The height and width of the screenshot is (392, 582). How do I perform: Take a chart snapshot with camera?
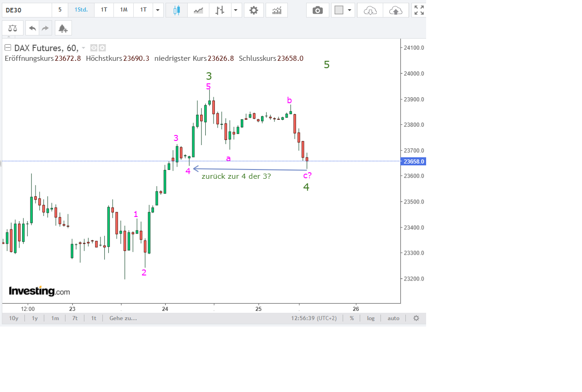coord(318,10)
